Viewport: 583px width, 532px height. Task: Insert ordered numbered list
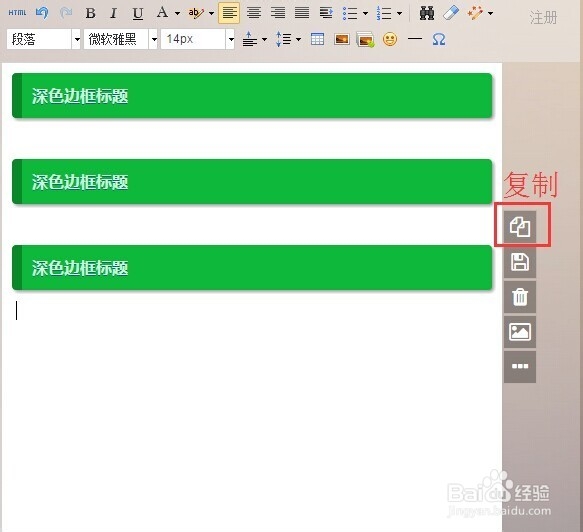click(384, 13)
